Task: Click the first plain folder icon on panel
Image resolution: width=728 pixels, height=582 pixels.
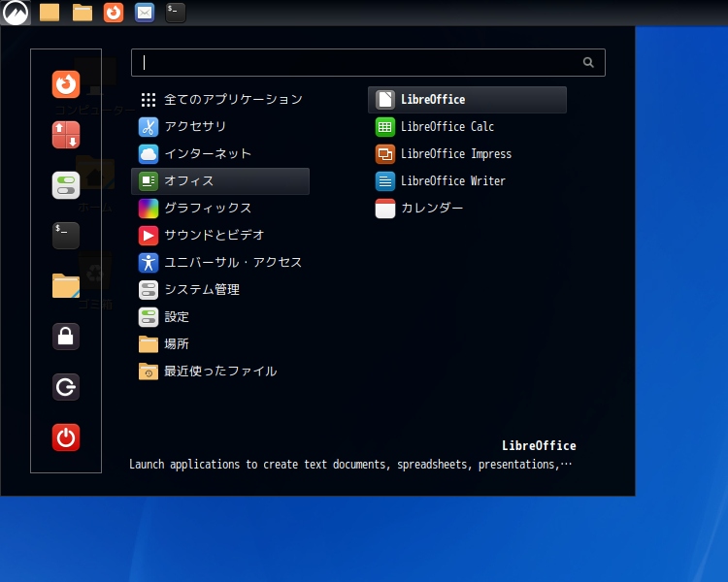Action: tap(50, 13)
